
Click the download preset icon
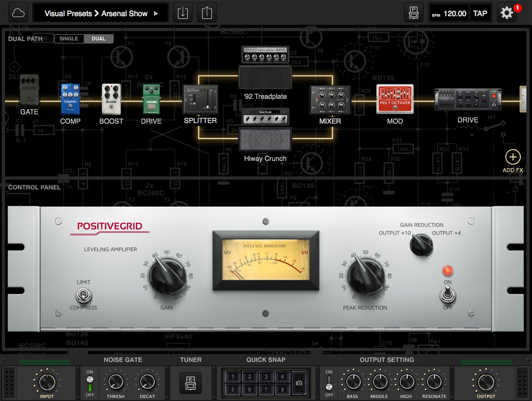pos(182,12)
